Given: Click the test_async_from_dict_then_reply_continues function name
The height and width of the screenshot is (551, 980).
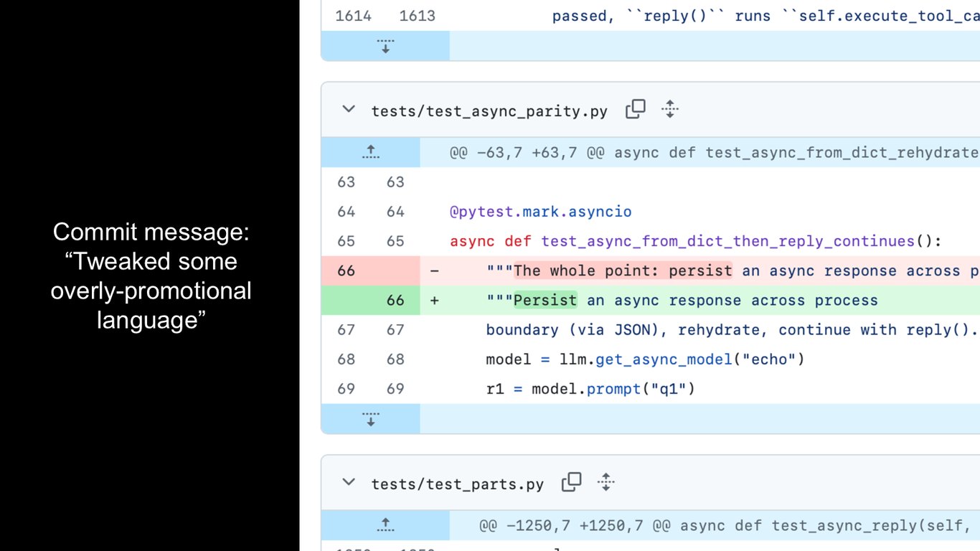Looking at the screenshot, I should pyautogui.click(x=728, y=241).
